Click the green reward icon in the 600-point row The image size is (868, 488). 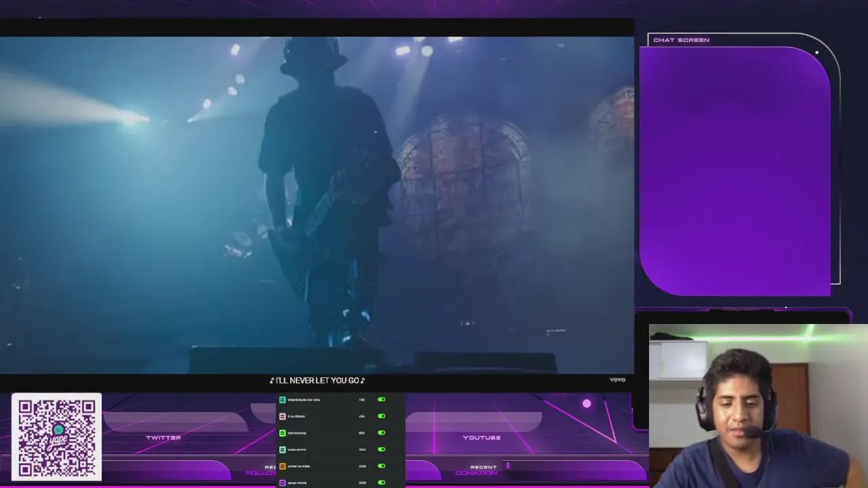[x=283, y=433]
